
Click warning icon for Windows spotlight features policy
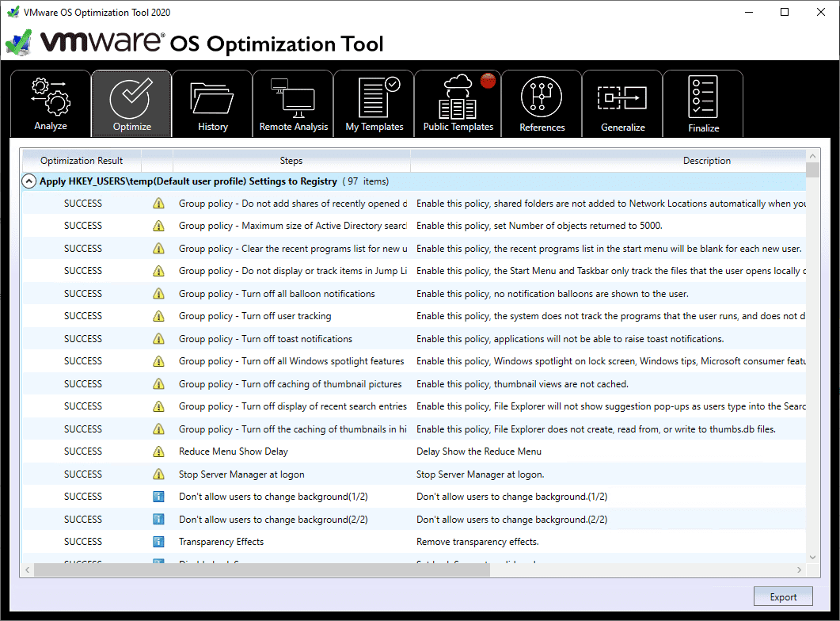(158, 361)
